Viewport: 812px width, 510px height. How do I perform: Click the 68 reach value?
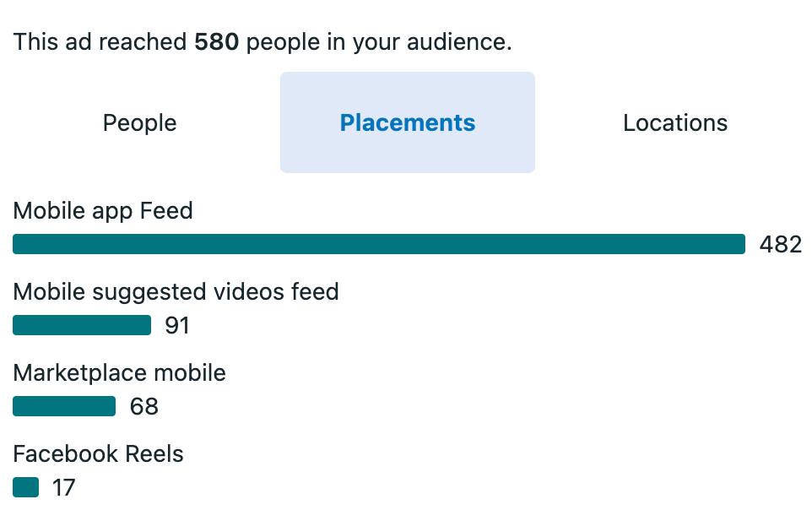point(143,406)
